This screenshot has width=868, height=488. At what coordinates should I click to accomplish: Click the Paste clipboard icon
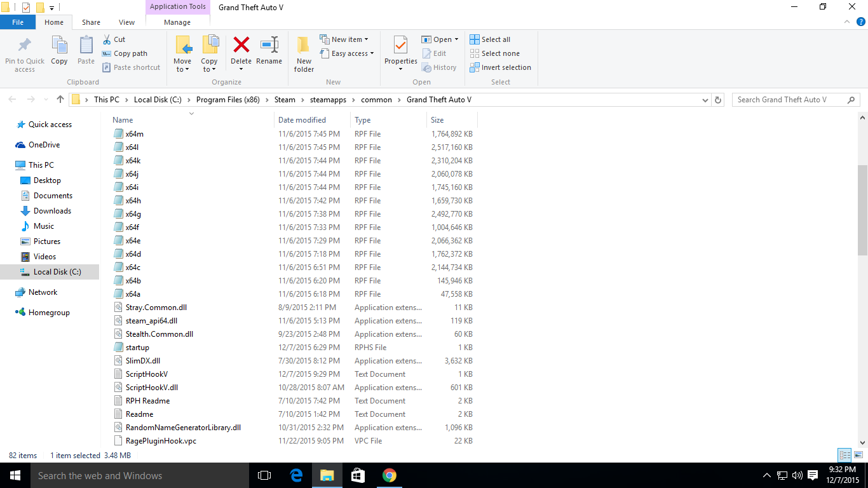pyautogui.click(x=86, y=46)
